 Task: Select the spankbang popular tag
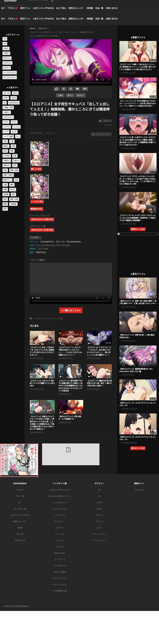pyautogui.click(x=13, y=103)
